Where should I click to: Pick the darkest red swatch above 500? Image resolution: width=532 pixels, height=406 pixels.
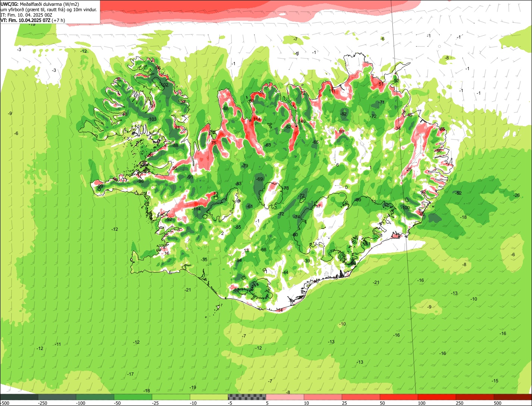coord(512,397)
